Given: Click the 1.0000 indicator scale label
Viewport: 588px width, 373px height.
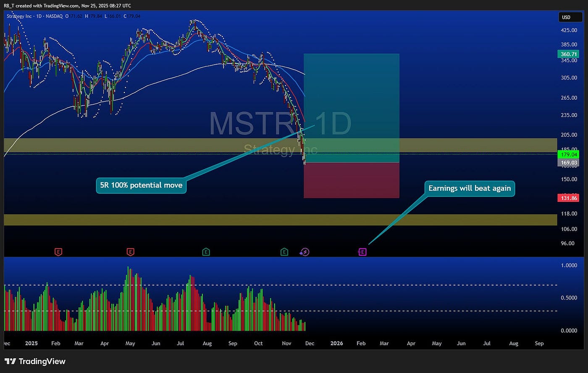Looking at the screenshot, I should [x=569, y=265].
